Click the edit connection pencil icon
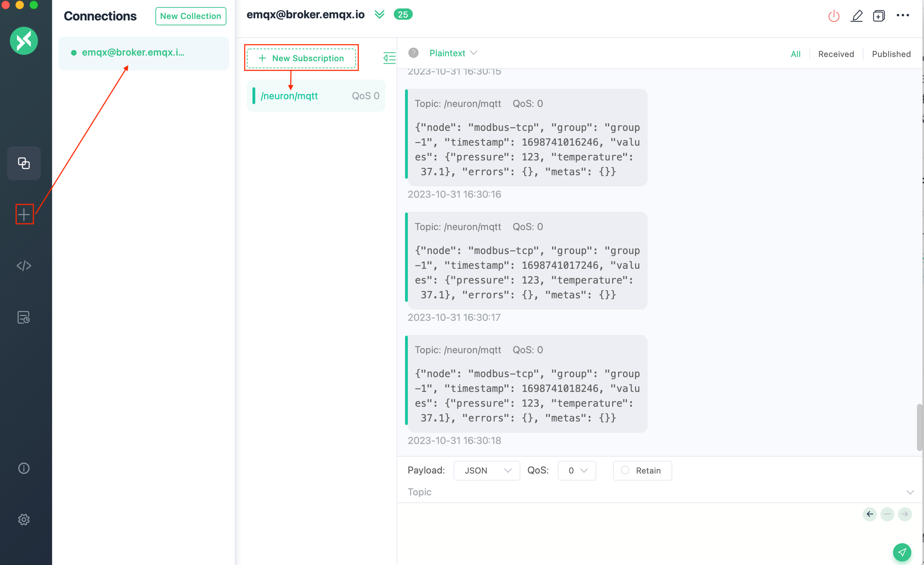924x565 pixels. tap(856, 16)
